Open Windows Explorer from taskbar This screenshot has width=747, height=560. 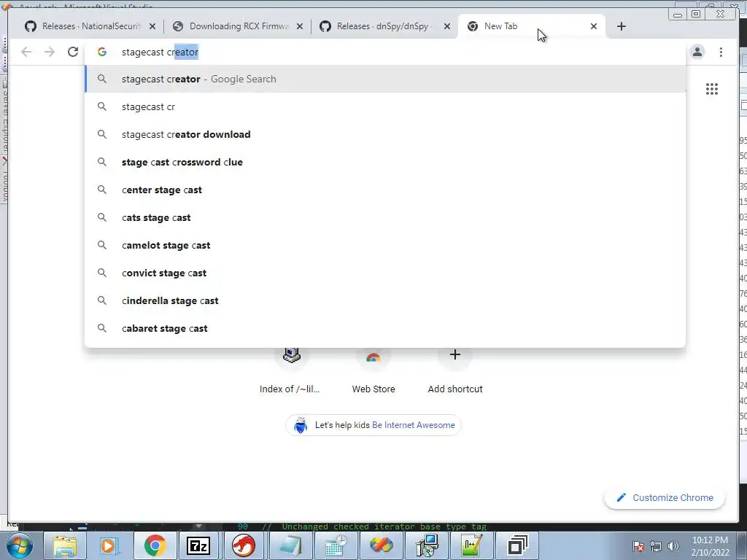click(65, 545)
